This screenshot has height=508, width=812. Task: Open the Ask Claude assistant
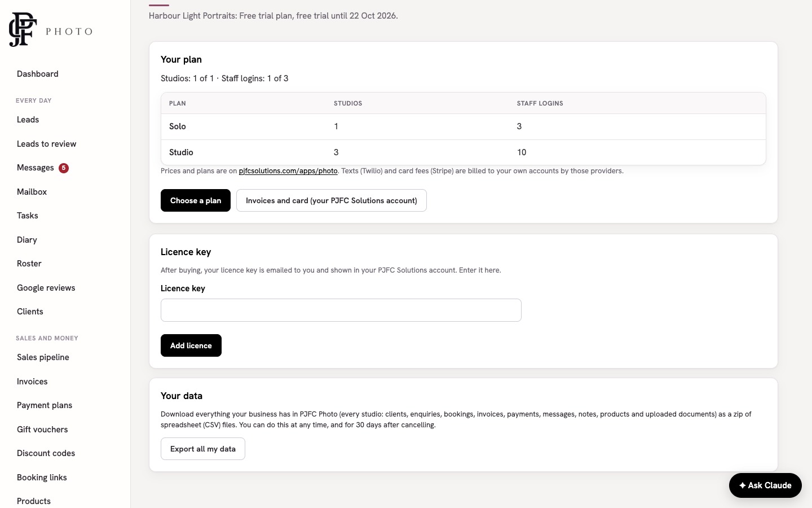765,485
